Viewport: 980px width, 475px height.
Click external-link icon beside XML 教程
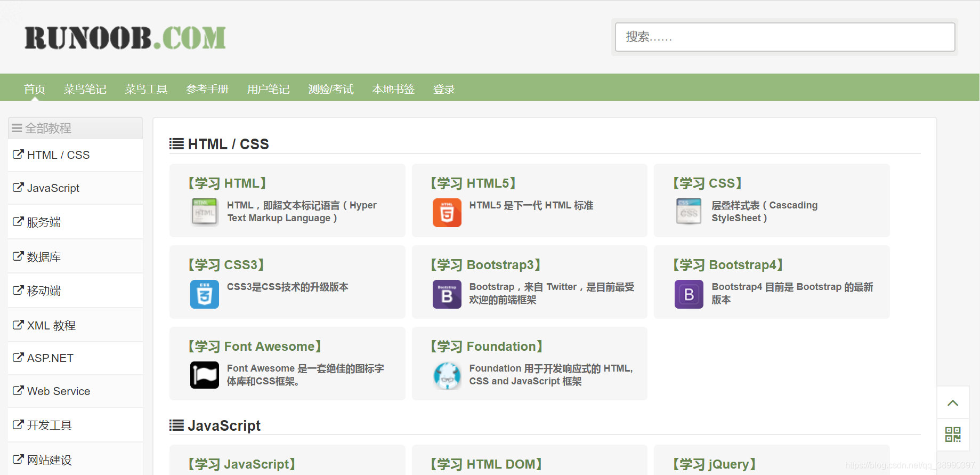(18, 325)
